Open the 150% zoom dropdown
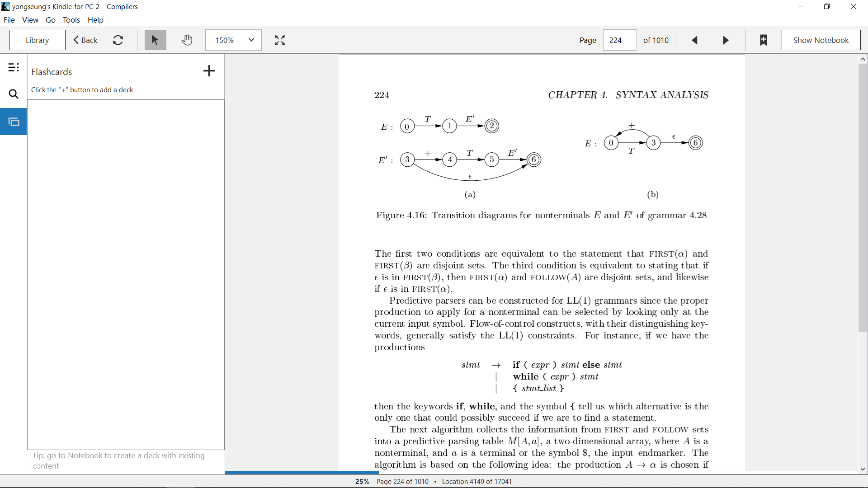868x488 pixels. click(233, 40)
